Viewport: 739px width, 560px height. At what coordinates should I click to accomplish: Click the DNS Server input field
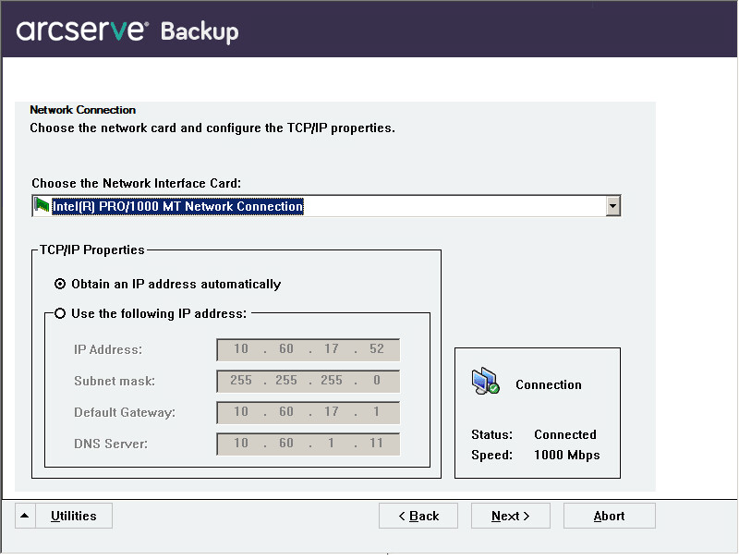point(308,444)
